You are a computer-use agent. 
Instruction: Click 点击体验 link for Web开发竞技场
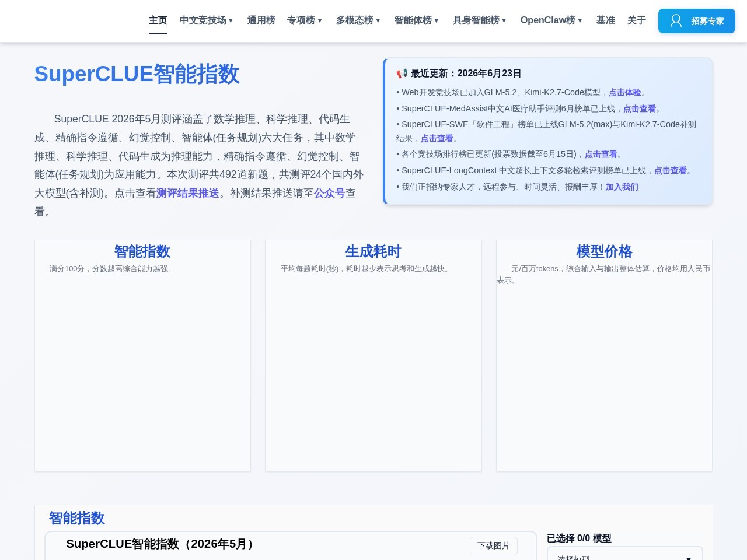pyautogui.click(x=625, y=92)
